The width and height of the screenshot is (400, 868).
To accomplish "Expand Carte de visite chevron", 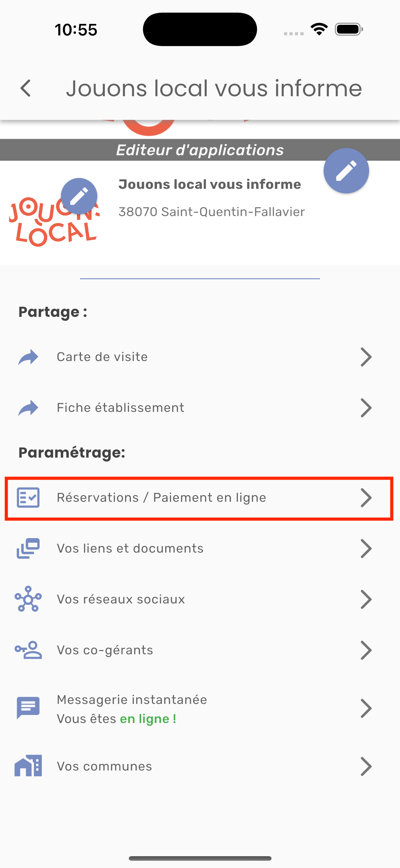I will tap(366, 357).
